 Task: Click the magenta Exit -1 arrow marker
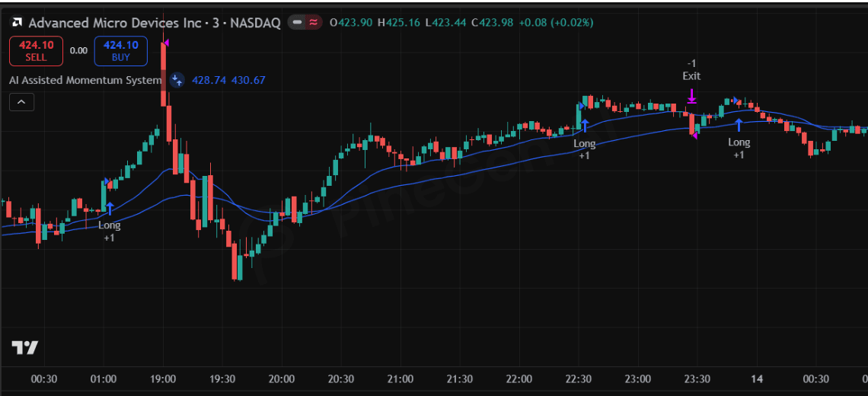(x=691, y=96)
